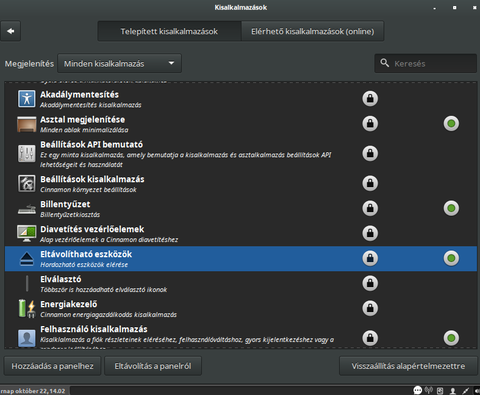Click description 'Minden ablak minimalizálása'
This screenshot has height=395, width=480.
tap(84, 130)
